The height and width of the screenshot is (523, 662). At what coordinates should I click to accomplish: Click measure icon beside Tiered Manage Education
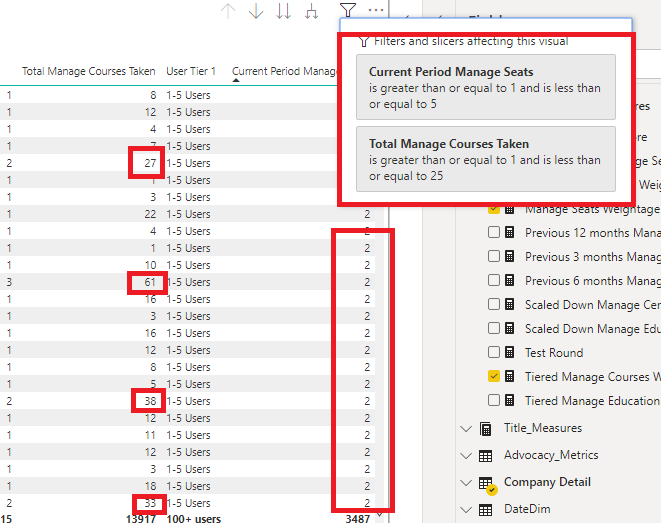510,400
